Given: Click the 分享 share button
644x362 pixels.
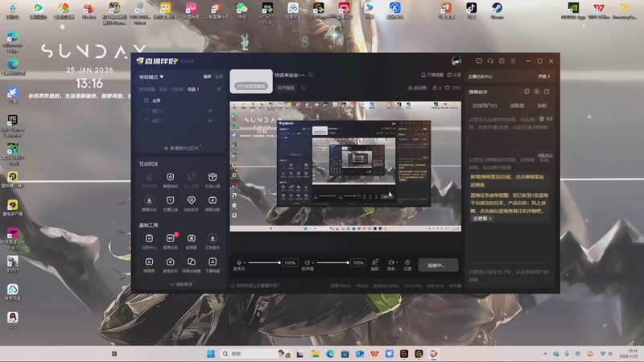Looking at the screenshot, I should pyautogui.click(x=454, y=75).
